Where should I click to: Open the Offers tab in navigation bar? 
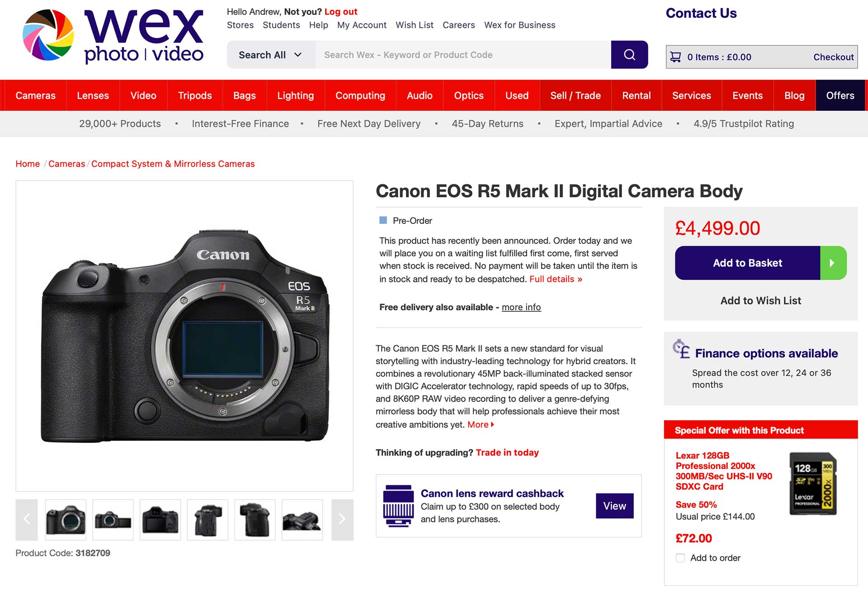pyautogui.click(x=840, y=95)
